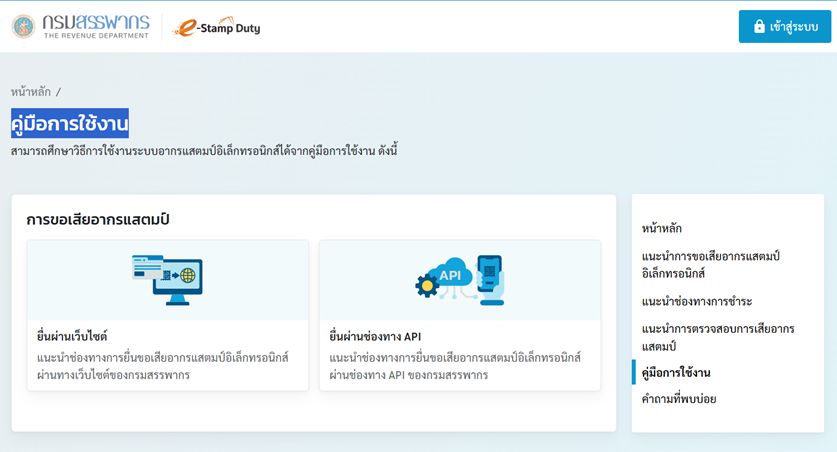Image resolution: width=837 pixels, height=452 pixels.
Task: Click the highlighted คู่มือการใช้งาน page heading
Action: click(70, 123)
